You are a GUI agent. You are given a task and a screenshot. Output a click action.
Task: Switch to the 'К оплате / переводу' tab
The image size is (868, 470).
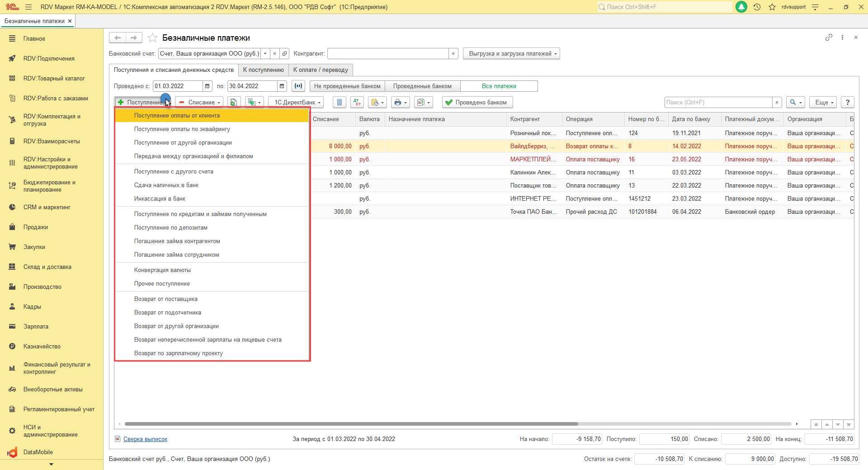(x=320, y=70)
